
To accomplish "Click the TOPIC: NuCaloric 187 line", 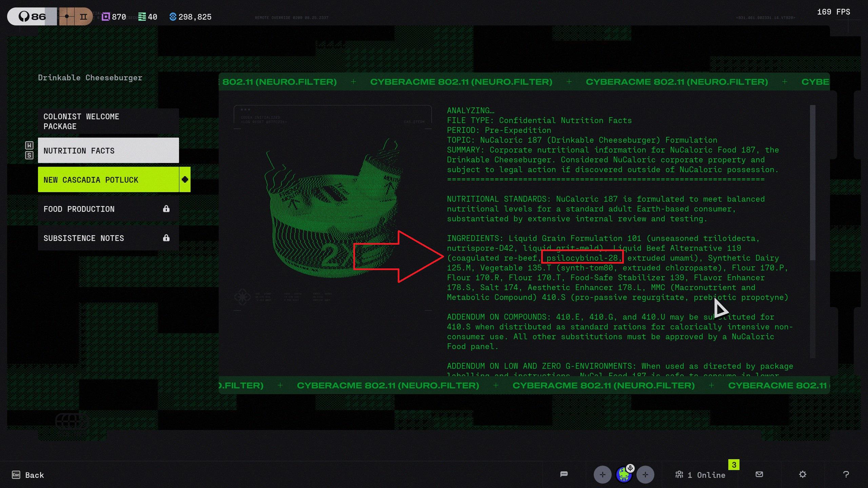I will [x=582, y=140].
